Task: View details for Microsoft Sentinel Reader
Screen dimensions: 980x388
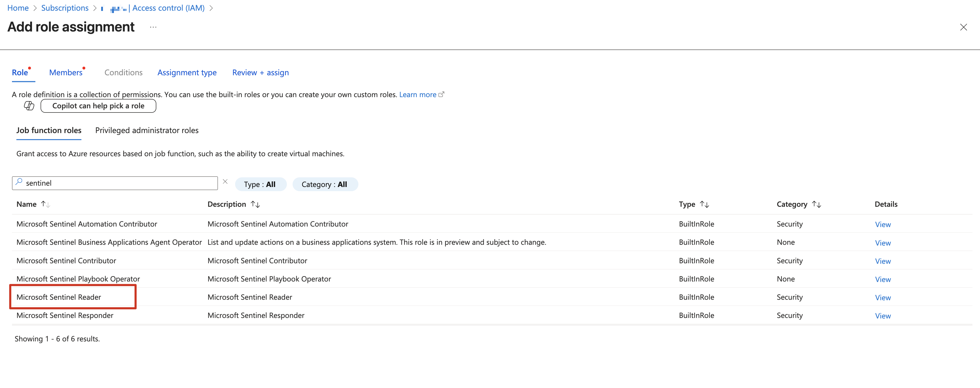Action: 883,298
